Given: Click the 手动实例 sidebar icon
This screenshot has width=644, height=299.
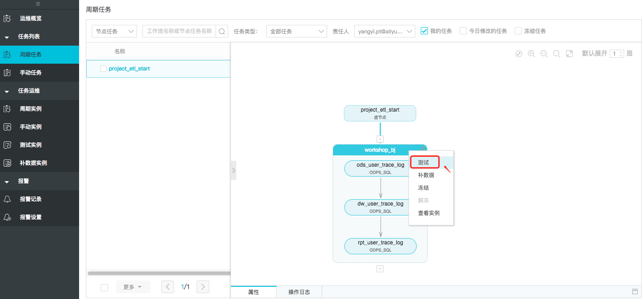Looking at the screenshot, I should point(7,127).
